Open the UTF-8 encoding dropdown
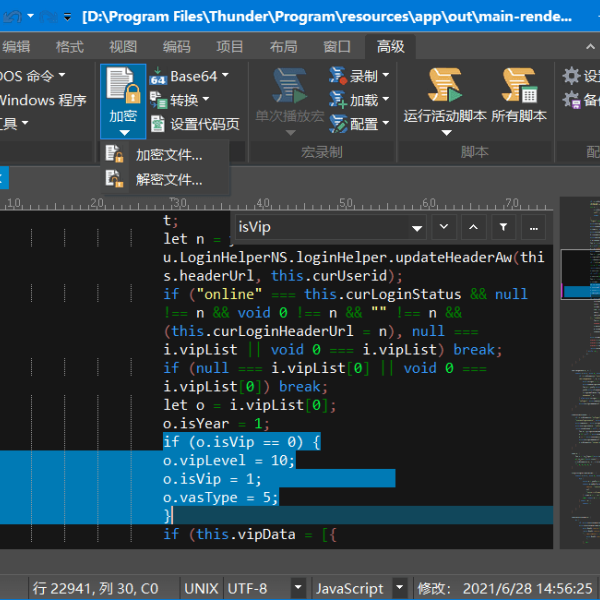Viewport: 600px width, 600px height. tap(298, 587)
